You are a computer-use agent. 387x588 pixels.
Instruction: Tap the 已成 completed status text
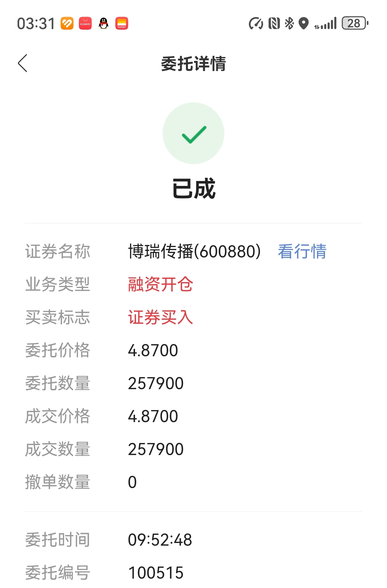coord(194,189)
